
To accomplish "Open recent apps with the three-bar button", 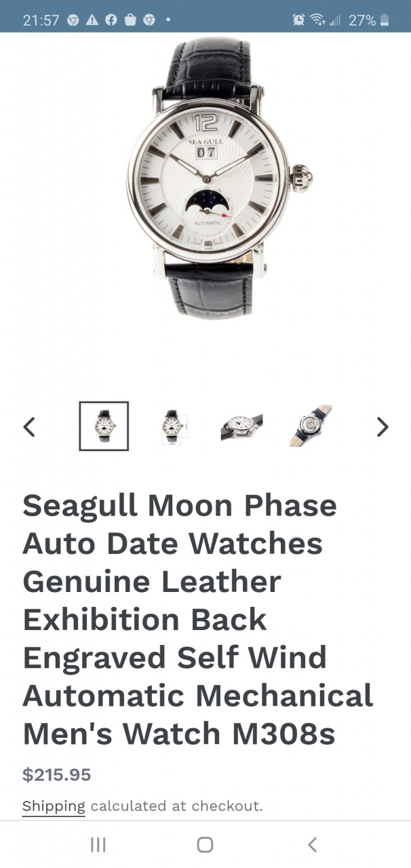I will click(98, 844).
